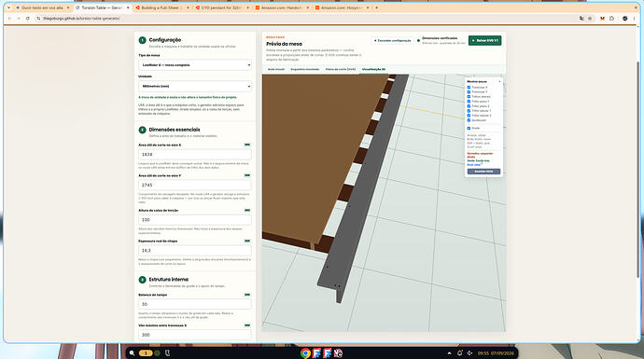
Task: Toggle the Trilhos laterais checkbox
Action: (x=469, y=97)
